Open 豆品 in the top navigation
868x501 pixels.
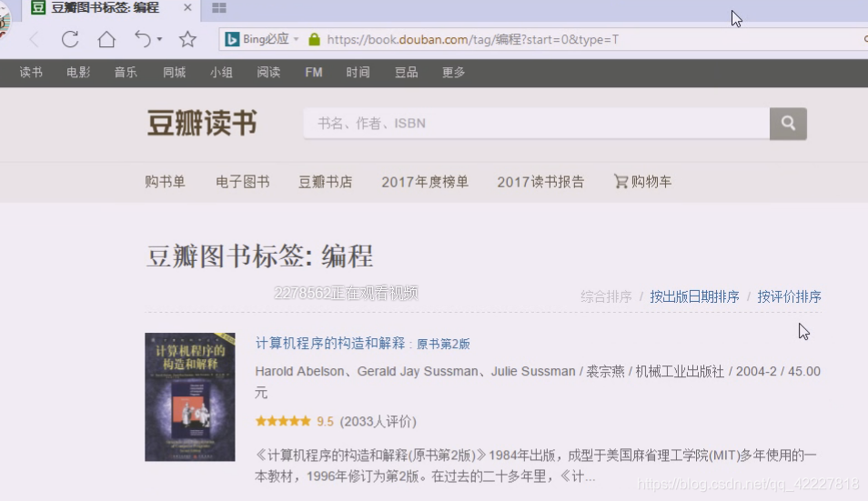[407, 73]
